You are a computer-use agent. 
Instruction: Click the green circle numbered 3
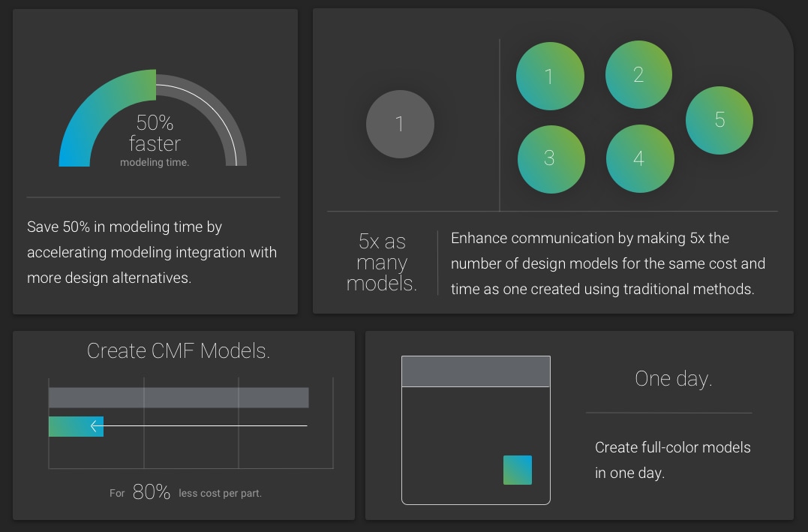tap(551, 159)
